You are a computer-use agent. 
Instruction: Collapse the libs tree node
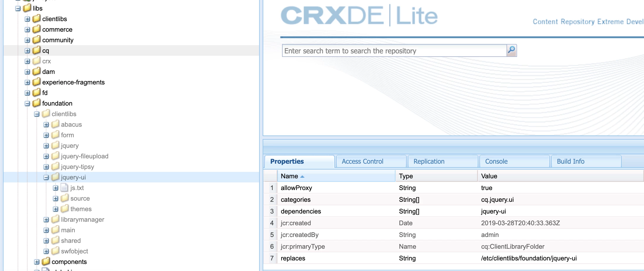tap(18, 9)
